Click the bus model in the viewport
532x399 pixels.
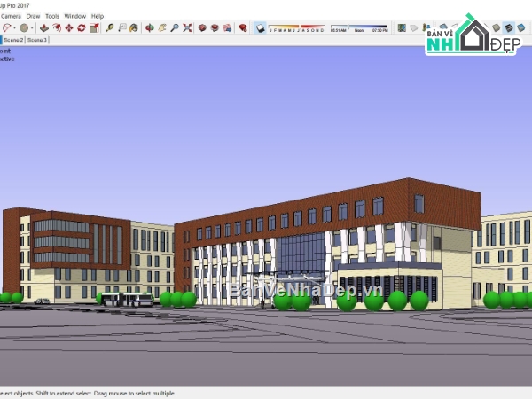pyautogui.click(x=127, y=300)
